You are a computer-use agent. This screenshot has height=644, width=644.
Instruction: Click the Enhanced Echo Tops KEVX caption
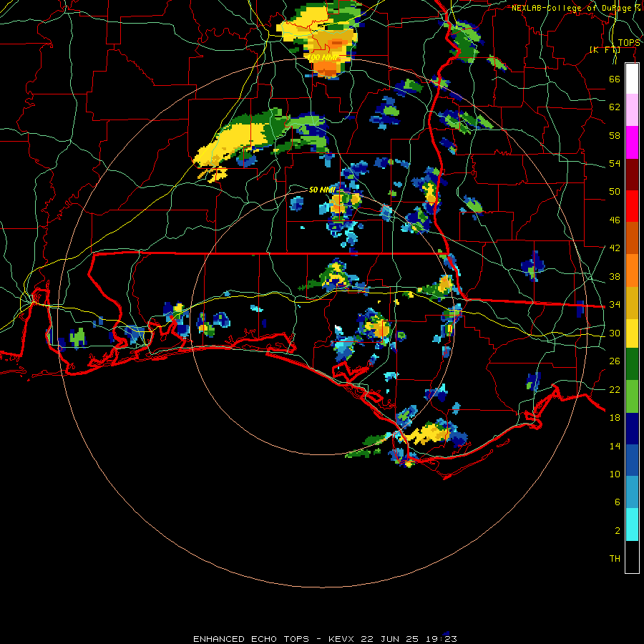tap(325, 639)
